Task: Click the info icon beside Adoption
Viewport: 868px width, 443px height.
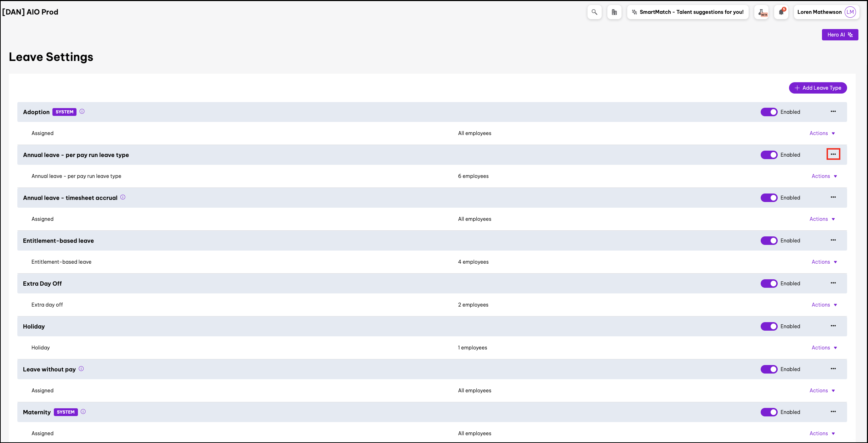Action: [82, 111]
